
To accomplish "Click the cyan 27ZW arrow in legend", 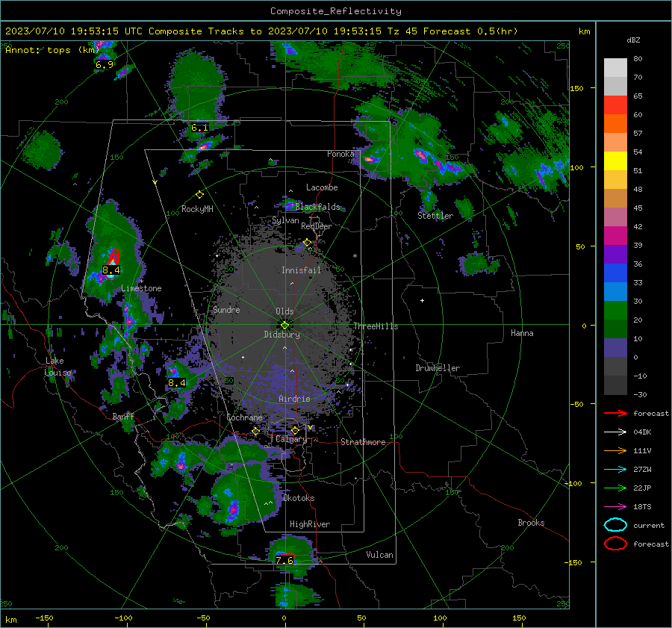I will point(615,470).
